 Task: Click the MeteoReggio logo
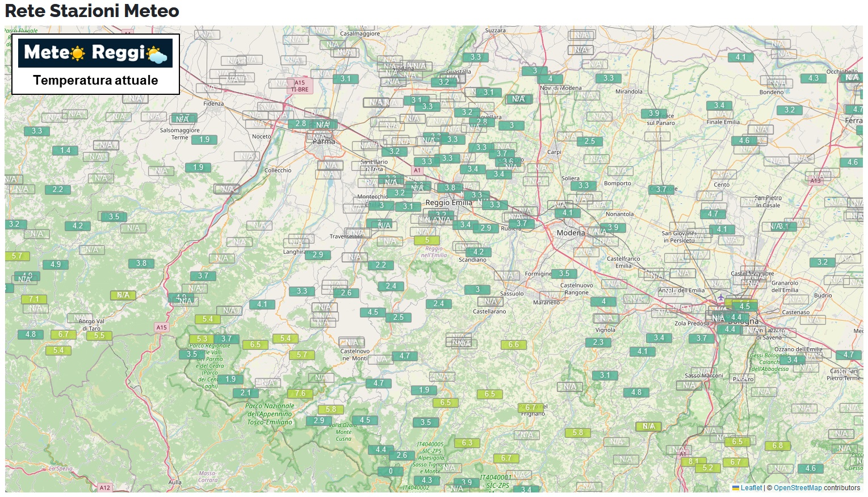click(95, 53)
